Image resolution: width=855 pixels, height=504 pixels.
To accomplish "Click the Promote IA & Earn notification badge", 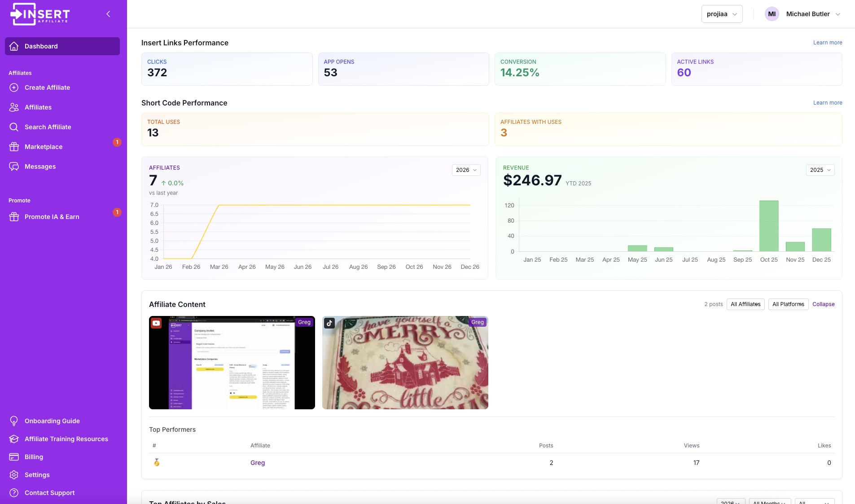I will 117,212.
